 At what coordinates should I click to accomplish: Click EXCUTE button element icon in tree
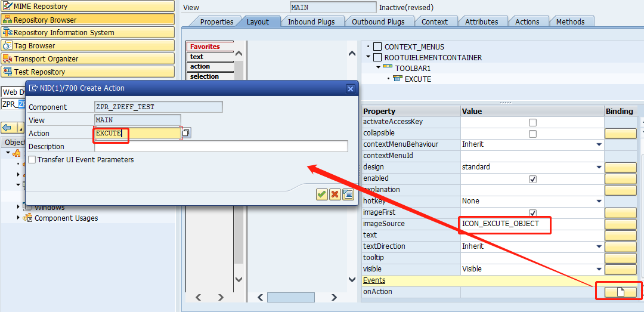coord(398,79)
